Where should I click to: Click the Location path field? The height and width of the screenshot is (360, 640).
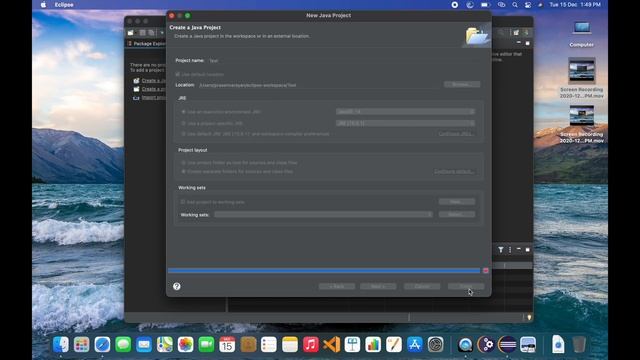(x=319, y=85)
